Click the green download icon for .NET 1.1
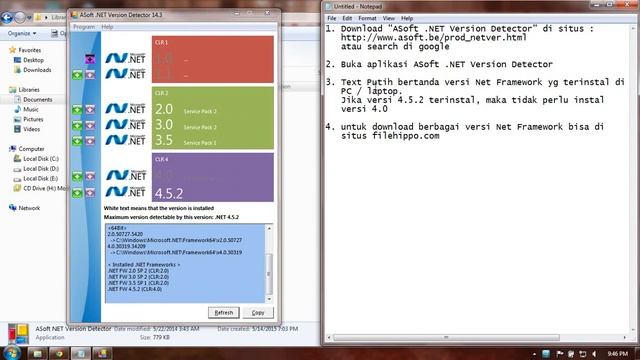640x360 pixels. coord(77,75)
